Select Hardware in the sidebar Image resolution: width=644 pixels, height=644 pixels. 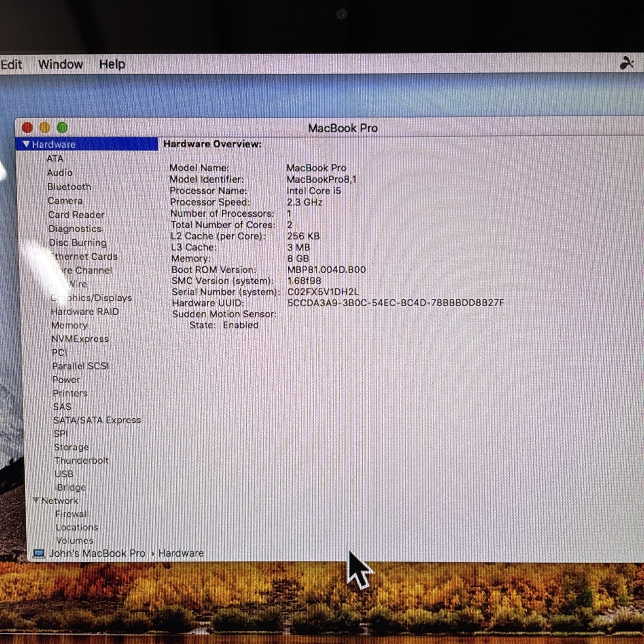[87, 144]
